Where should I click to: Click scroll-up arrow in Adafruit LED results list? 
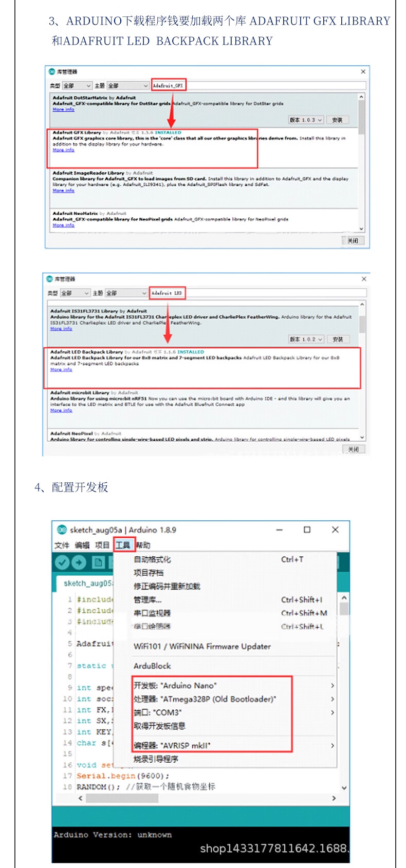pos(362,305)
